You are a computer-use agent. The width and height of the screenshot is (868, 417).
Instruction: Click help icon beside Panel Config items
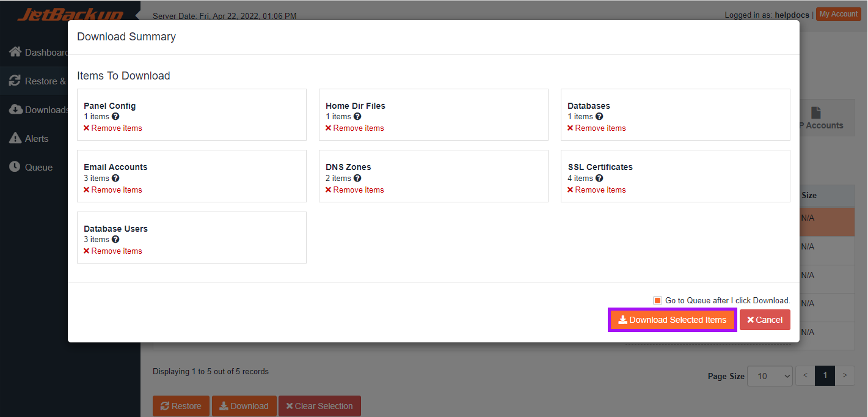click(x=115, y=116)
